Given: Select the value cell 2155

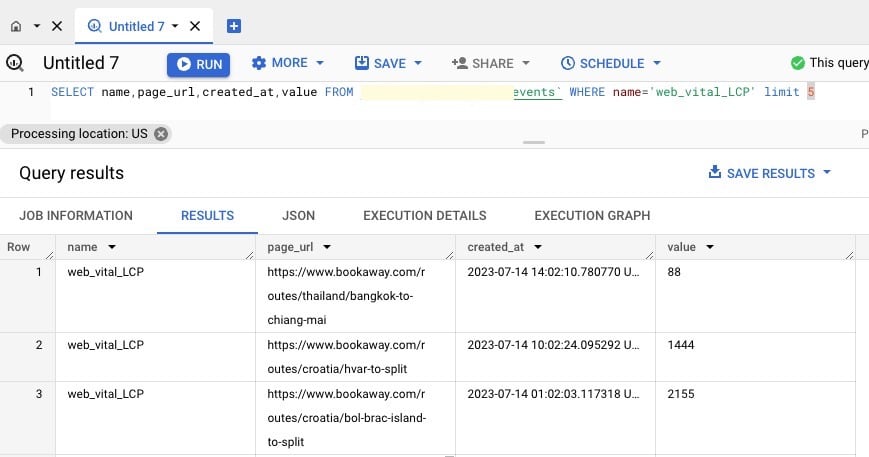Looking at the screenshot, I should pos(755,418).
